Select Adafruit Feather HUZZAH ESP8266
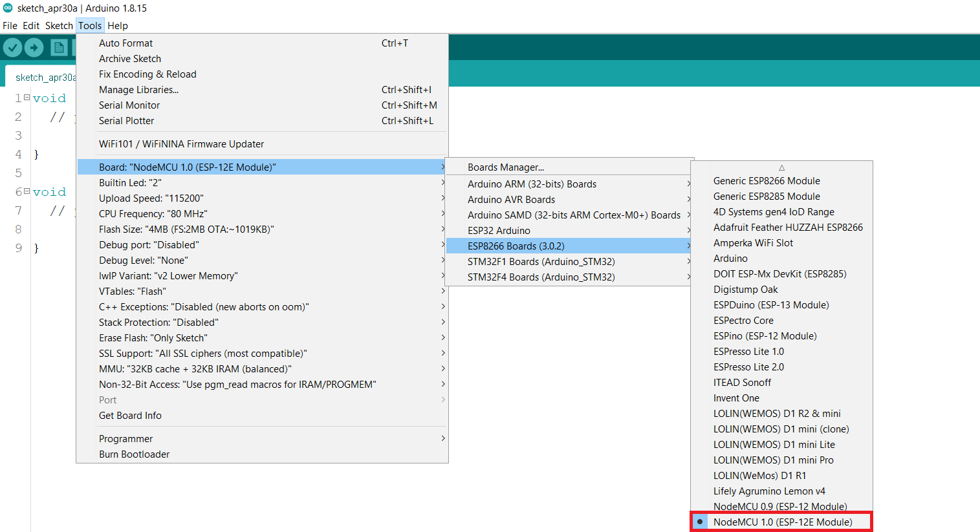 point(781,228)
